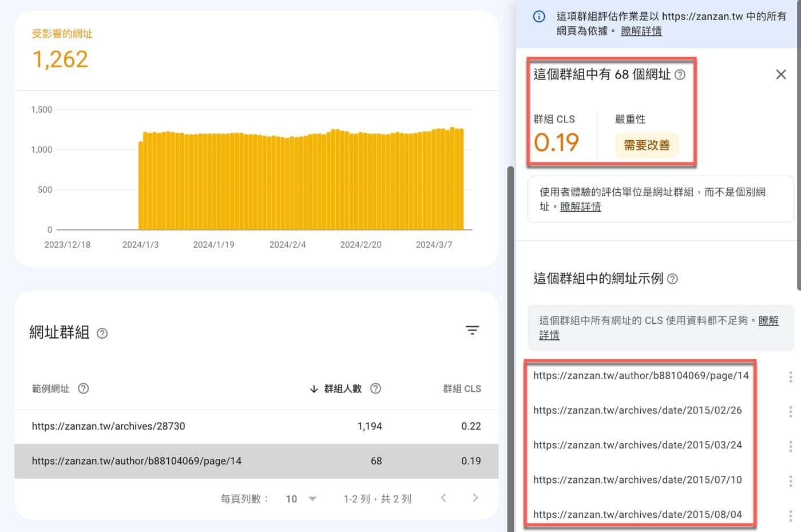Select the https://zanzan.tw/archives/28730 table row
This screenshot has width=801, height=532.
[256, 426]
